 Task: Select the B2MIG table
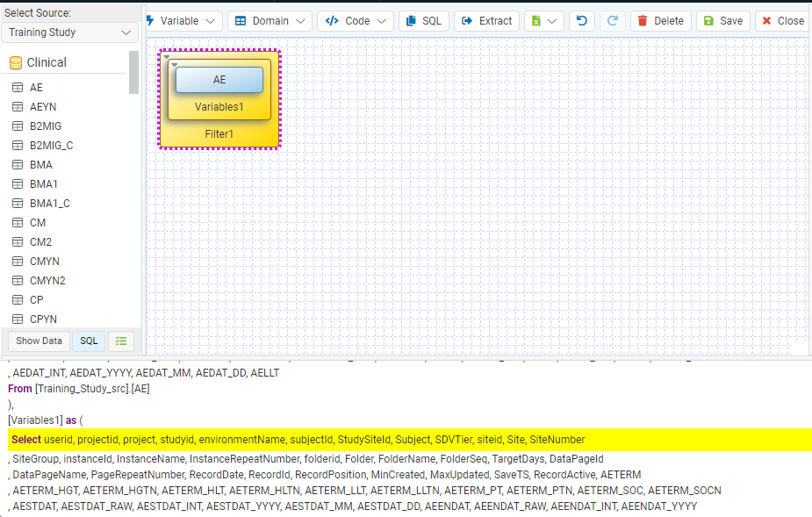click(x=46, y=126)
